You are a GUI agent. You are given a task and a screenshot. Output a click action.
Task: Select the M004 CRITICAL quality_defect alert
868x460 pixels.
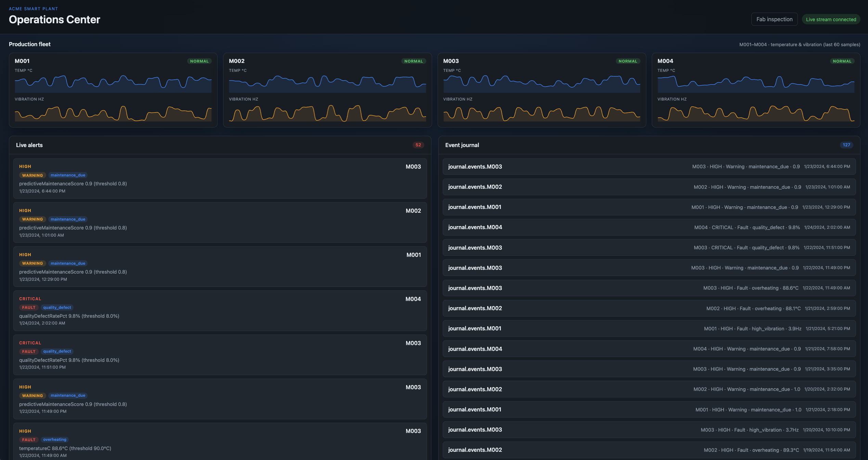tap(220, 311)
